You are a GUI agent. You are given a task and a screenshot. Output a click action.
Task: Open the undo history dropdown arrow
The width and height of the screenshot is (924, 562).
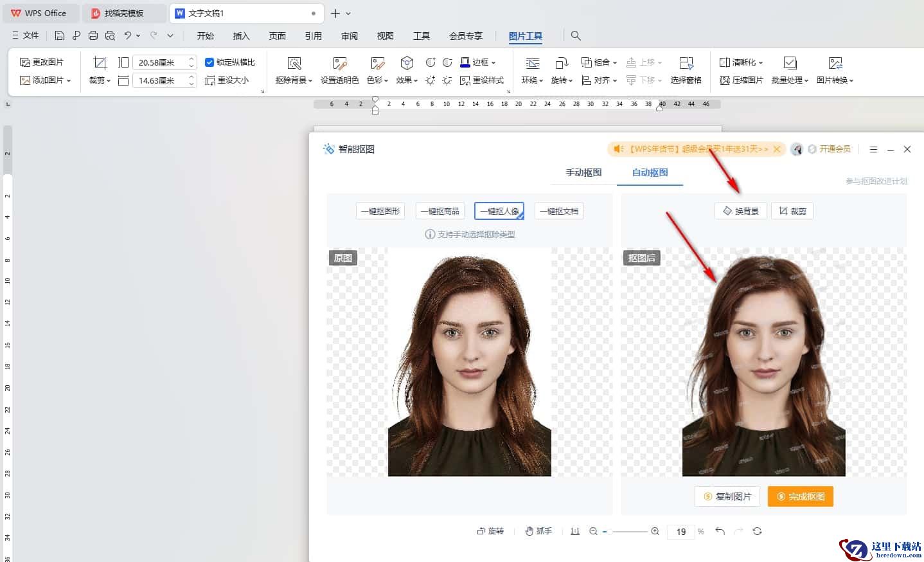(138, 36)
